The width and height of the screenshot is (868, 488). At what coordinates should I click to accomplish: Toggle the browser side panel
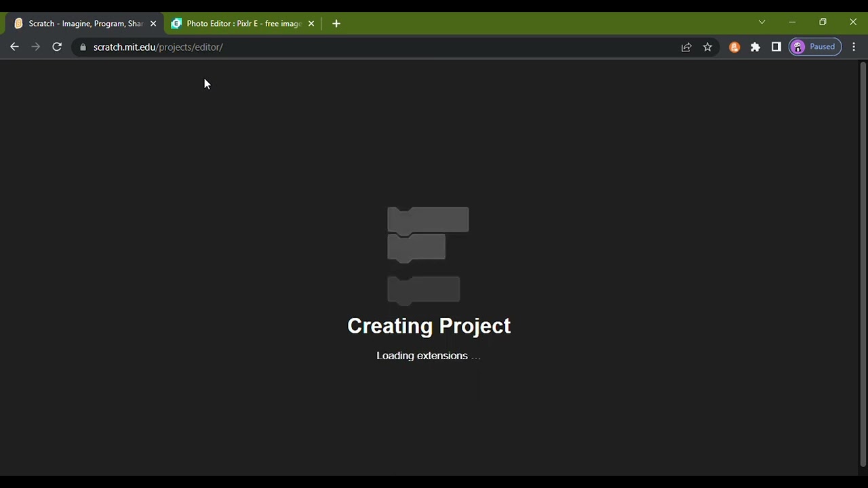pos(776,47)
